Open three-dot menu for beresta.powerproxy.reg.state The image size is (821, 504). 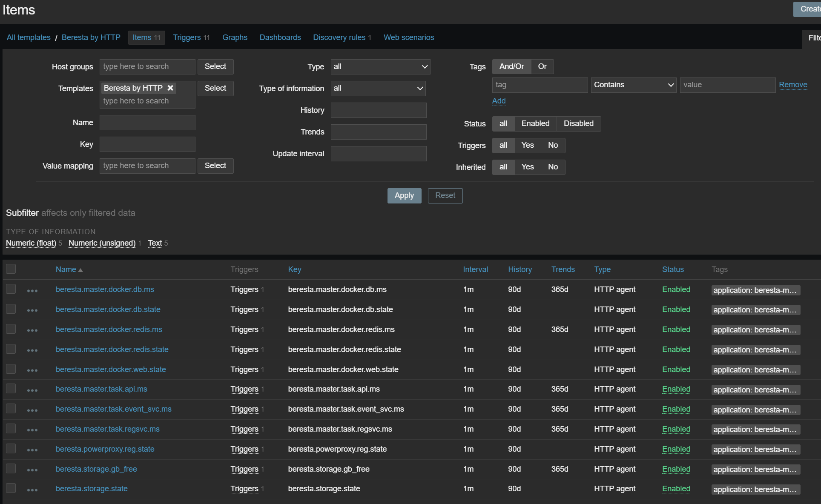point(32,450)
